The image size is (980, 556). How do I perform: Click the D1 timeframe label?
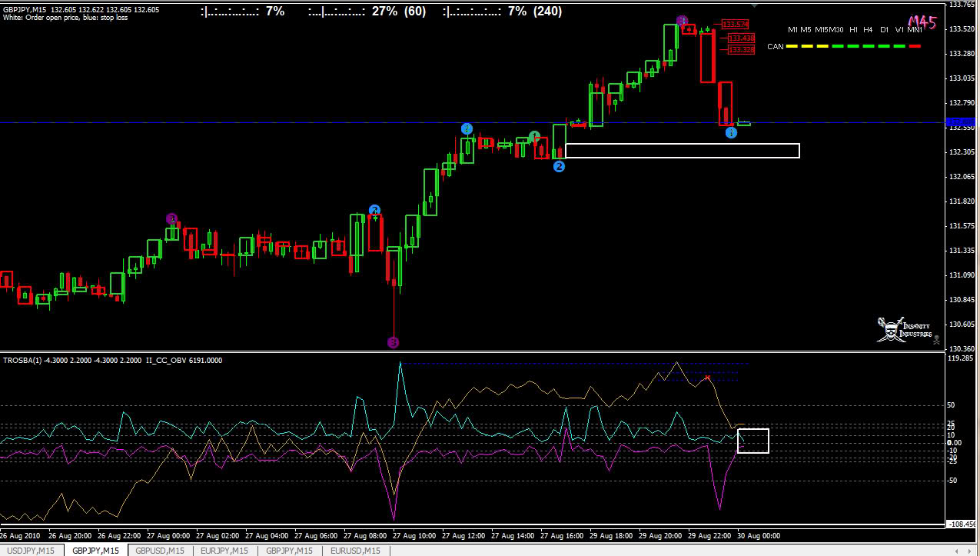[x=884, y=29]
